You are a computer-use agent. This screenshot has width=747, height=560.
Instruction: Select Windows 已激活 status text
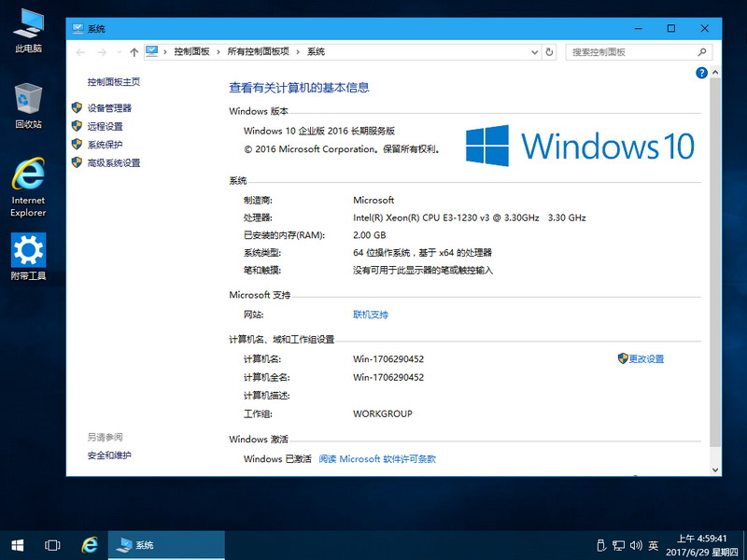click(x=277, y=458)
